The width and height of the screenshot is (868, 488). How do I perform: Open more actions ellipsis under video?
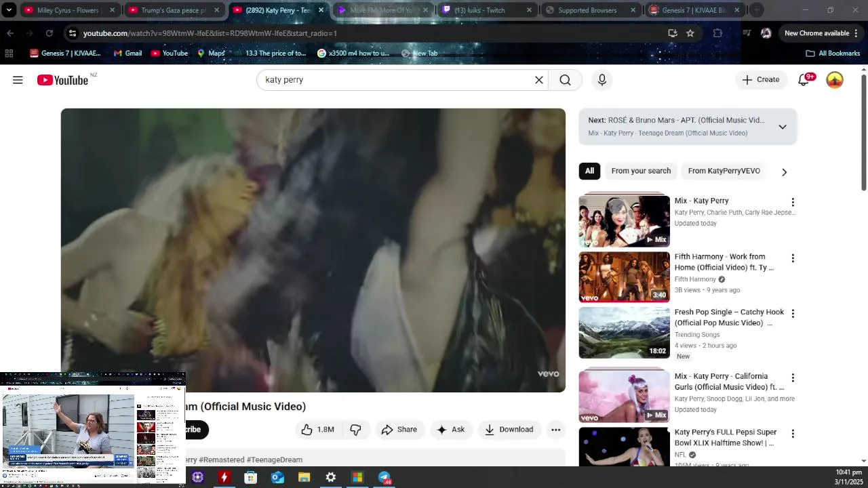click(555, 430)
